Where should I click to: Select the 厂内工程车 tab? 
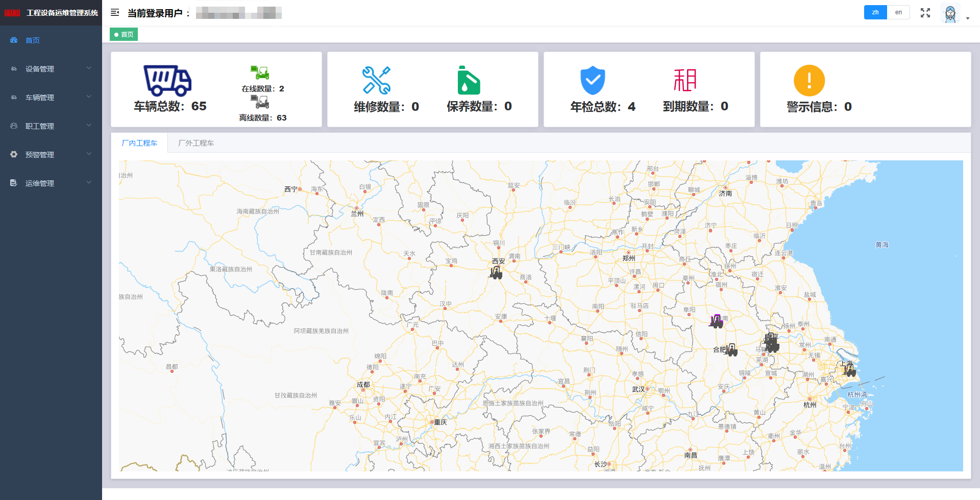[x=139, y=143]
